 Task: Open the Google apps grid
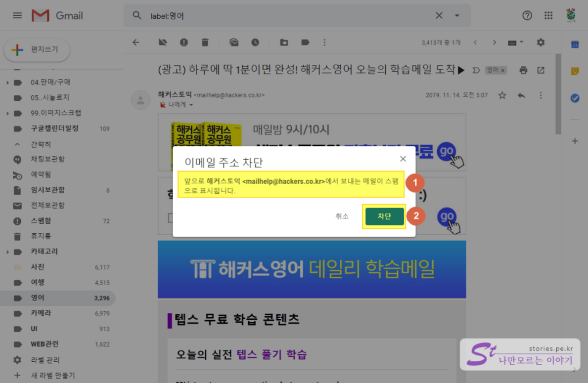[x=548, y=16]
